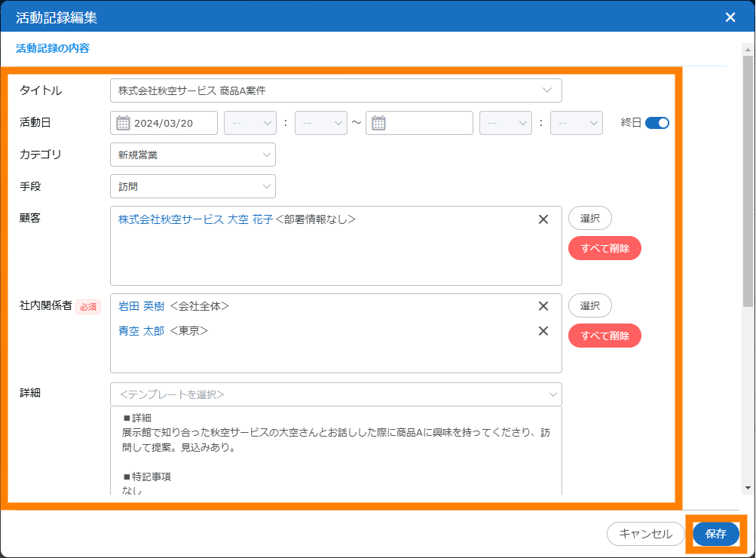The height and width of the screenshot is (558, 756).
Task: Click すべて削除 for 社内関係者
Action: 604,336
